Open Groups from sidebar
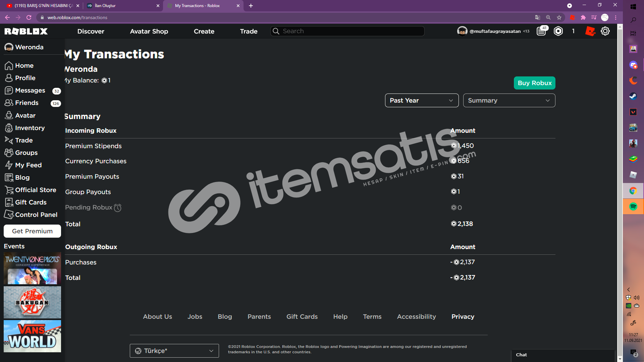The width and height of the screenshot is (644, 362). (21, 153)
